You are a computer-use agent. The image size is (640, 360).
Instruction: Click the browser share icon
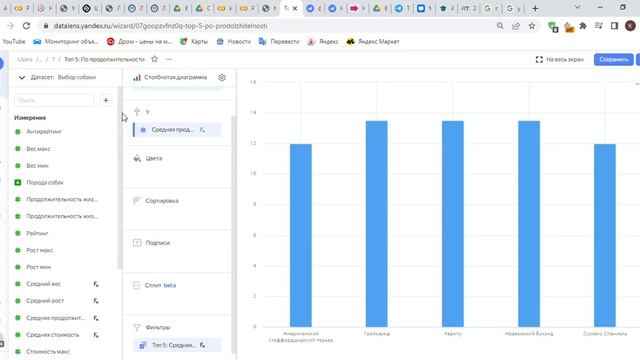coord(516,26)
